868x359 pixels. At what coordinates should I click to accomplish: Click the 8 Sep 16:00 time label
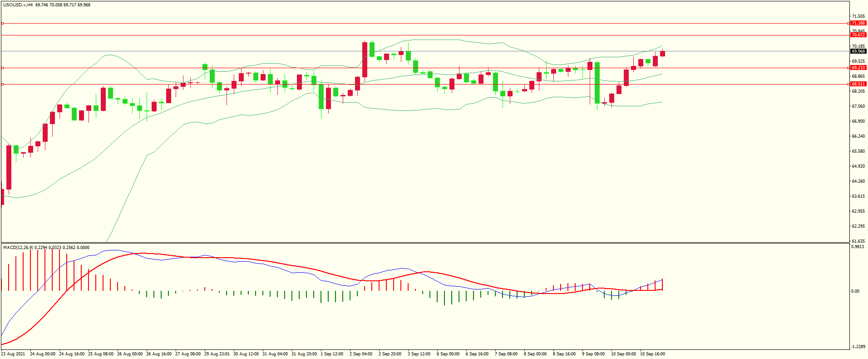point(564,354)
